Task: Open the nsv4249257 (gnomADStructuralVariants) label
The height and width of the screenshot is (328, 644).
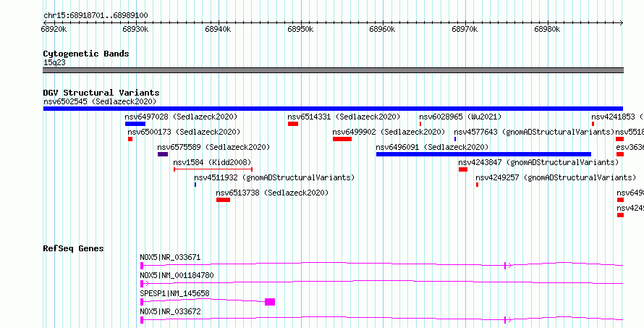Action: tap(556, 177)
